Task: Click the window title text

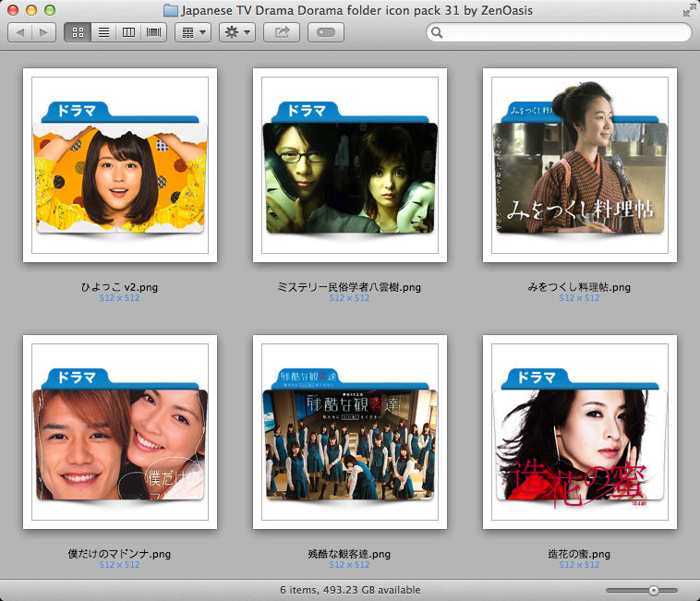Action: [356, 10]
